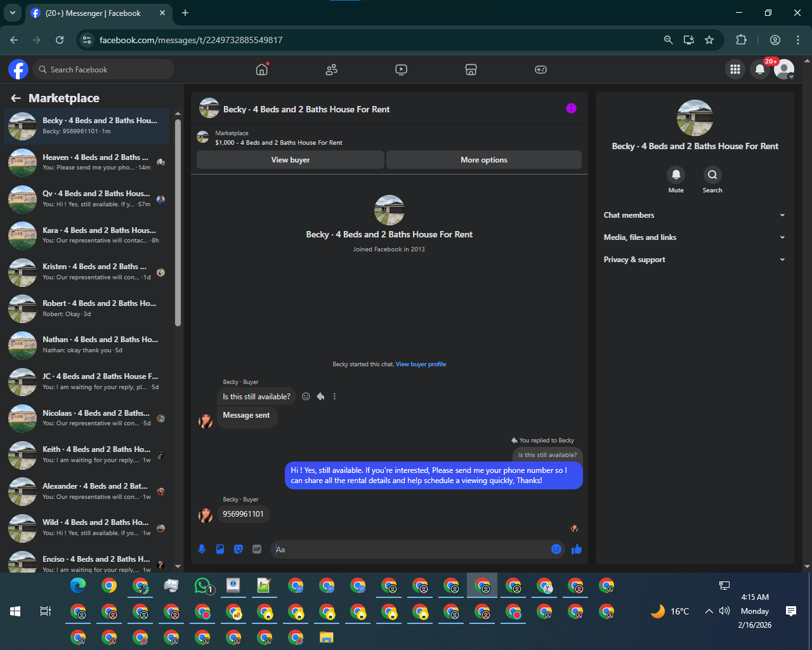Reply to 'Is this still available?' message
Screen dimensions: 812x650
point(320,396)
